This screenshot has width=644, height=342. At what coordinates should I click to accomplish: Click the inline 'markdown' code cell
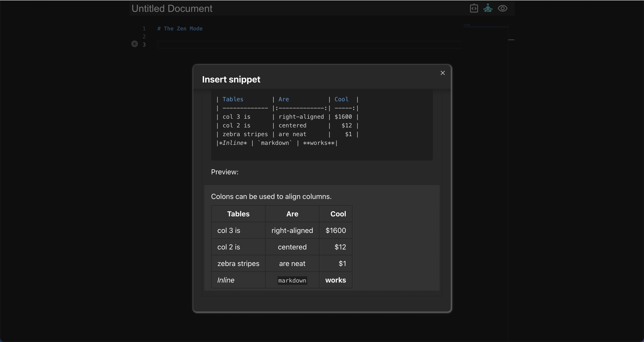(x=292, y=281)
